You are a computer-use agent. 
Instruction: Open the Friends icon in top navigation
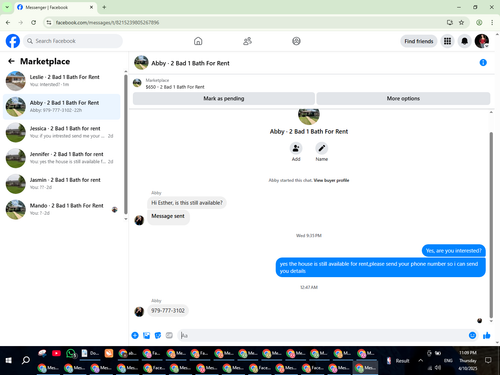[247, 41]
